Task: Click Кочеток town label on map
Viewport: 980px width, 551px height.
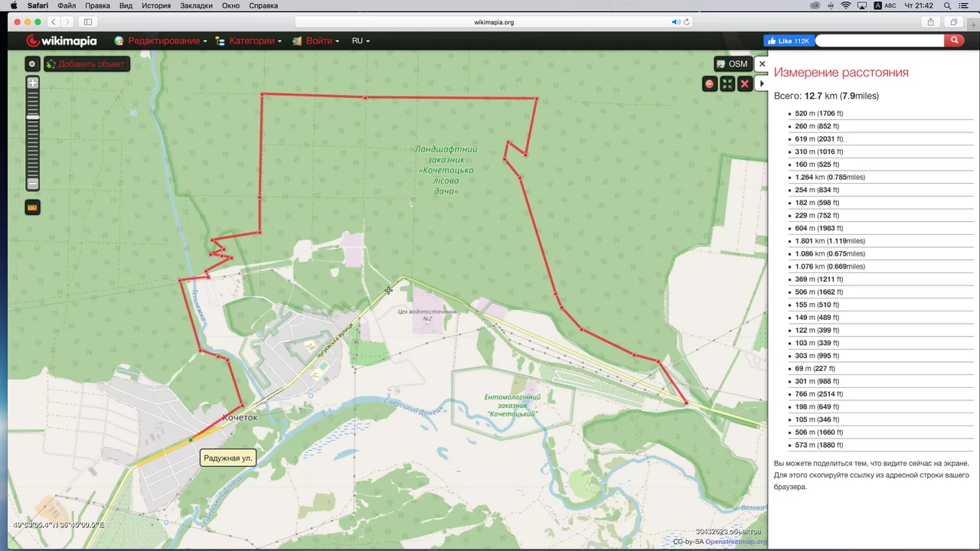Action: tap(240, 418)
